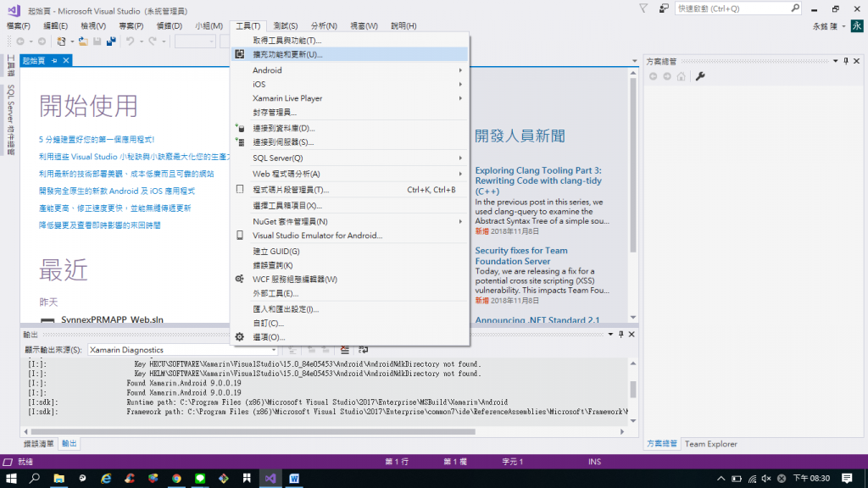Open the 說明(H) menu
868x488 pixels.
click(403, 26)
